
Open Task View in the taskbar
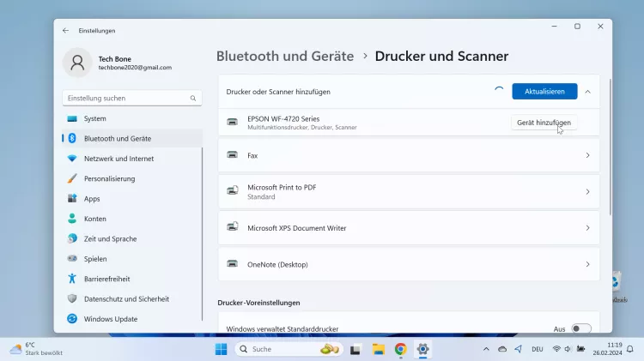click(x=355, y=350)
